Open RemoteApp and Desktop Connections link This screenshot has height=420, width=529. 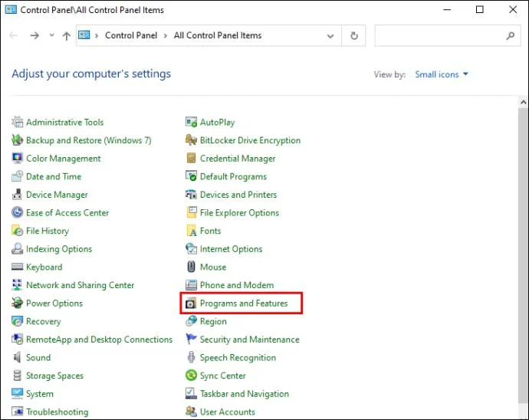[x=99, y=340]
